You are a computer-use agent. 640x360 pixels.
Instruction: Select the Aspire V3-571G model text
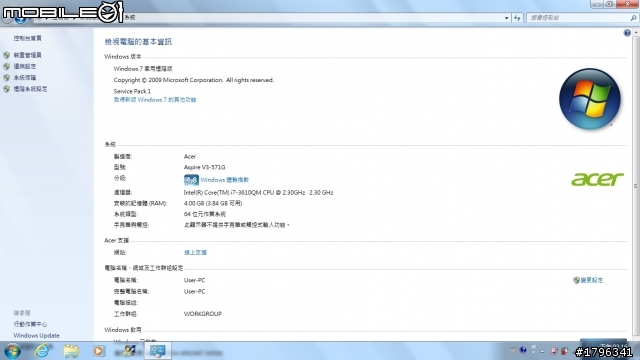point(204,167)
